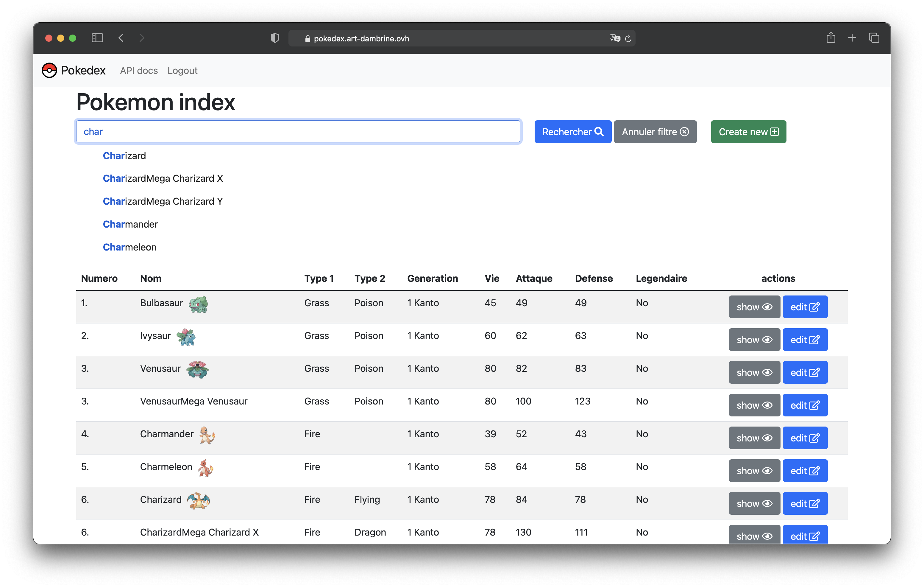Click the Dragon type cell

(370, 532)
